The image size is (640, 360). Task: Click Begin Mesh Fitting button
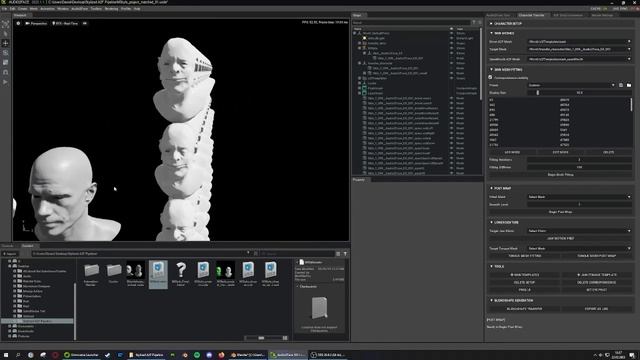coord(560,175)
